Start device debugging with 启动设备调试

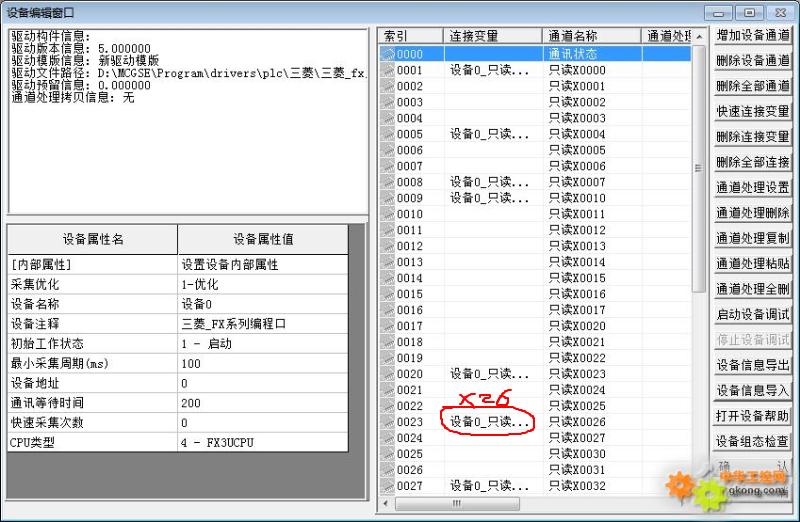(752, 314)
